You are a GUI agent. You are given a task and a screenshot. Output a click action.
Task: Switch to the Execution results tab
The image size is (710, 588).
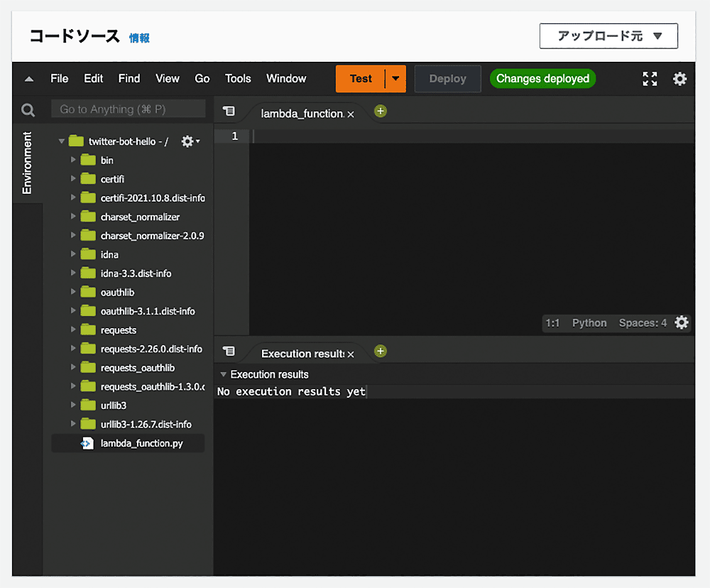click(302, 354)
